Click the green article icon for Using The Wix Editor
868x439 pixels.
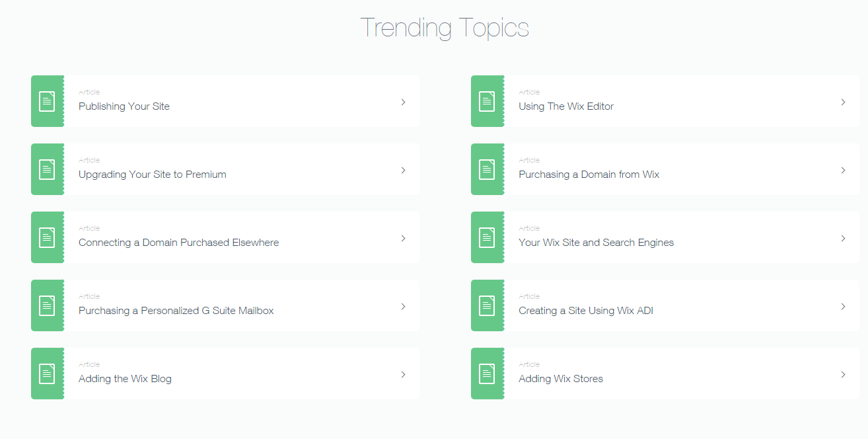(x=487, y=101)
